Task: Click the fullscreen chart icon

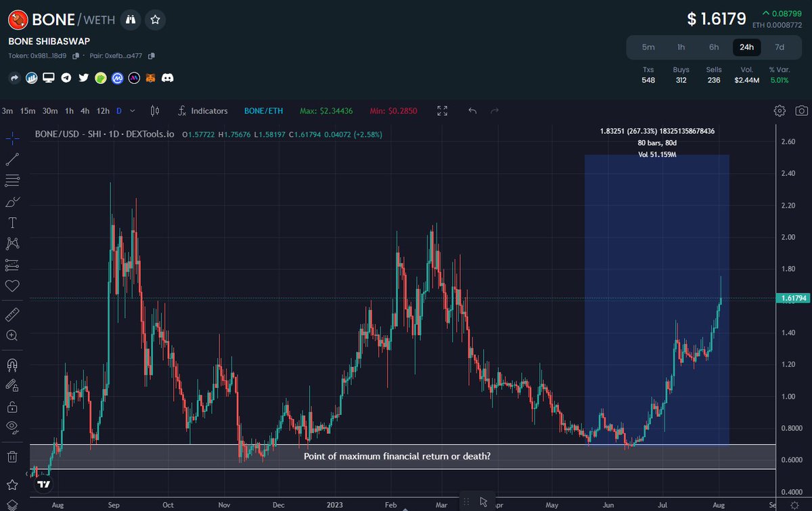Action: tap(443, 110)
